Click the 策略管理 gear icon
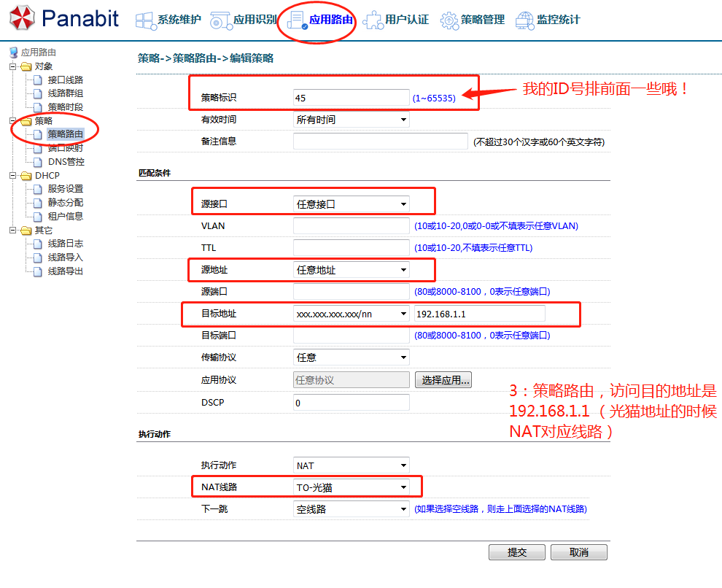Image resolution: width=722 pixels, height=588 pixels. [x=449, y=20]
